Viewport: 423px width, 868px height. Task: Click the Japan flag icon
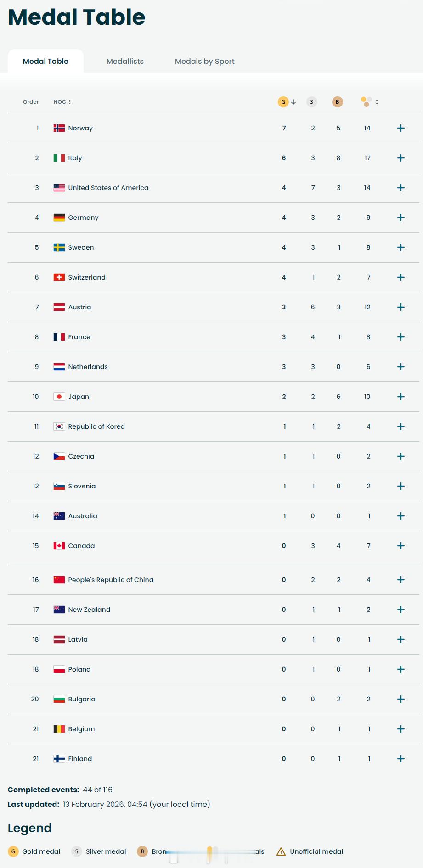[59, 397]
